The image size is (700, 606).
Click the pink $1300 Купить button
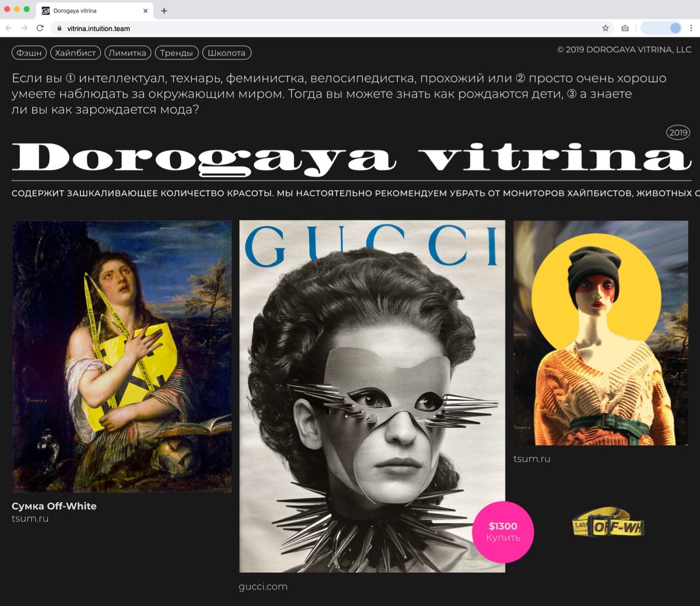(503, 532)
